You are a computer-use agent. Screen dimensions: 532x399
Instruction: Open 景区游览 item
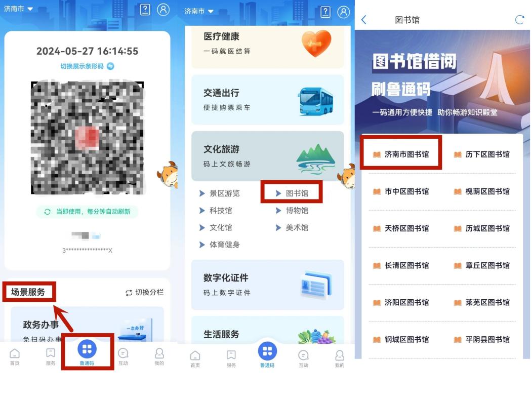point(220,193)
